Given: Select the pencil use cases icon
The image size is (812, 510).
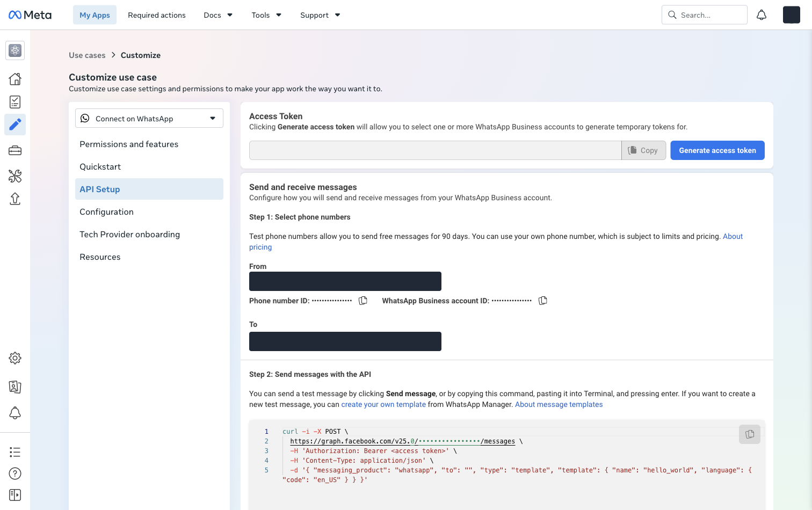Looking at the screenshot, I should pyautogui.click(x=15, y=125).
